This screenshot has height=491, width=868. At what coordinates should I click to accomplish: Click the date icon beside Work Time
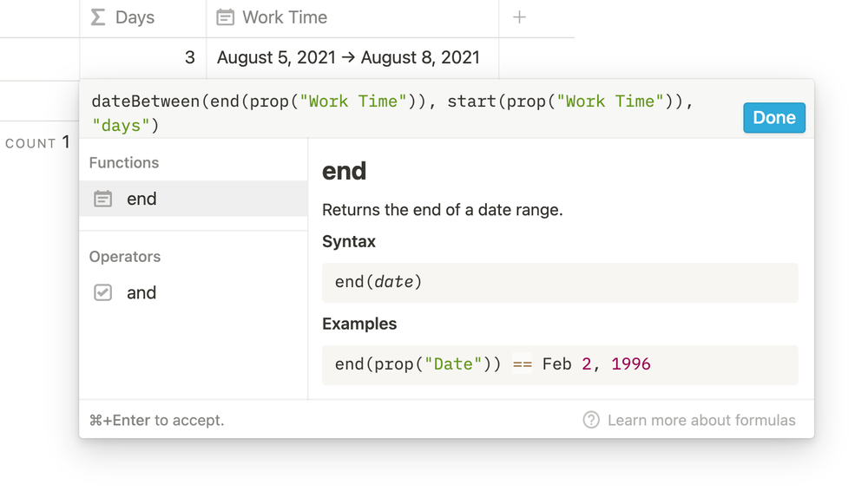[x=225, y=17]
